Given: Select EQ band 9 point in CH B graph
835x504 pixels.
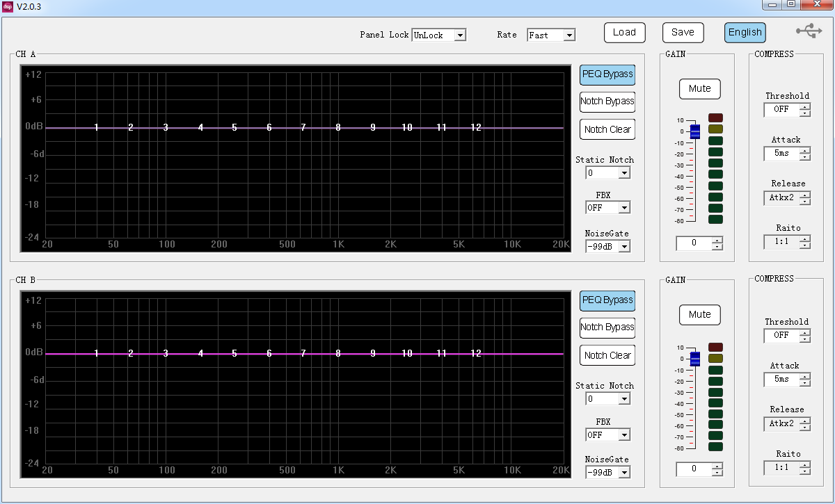Looking at the screenshot, I should click(373, 353).
